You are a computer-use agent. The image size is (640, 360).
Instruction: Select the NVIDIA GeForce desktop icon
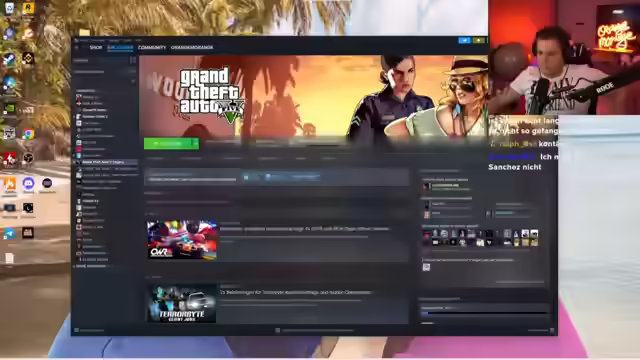coord(9,109)
